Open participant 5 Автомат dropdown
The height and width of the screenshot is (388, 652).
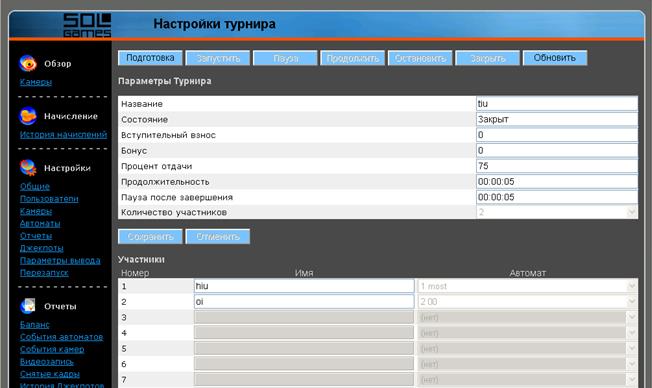pyautogui.click(x=527, y=348)
